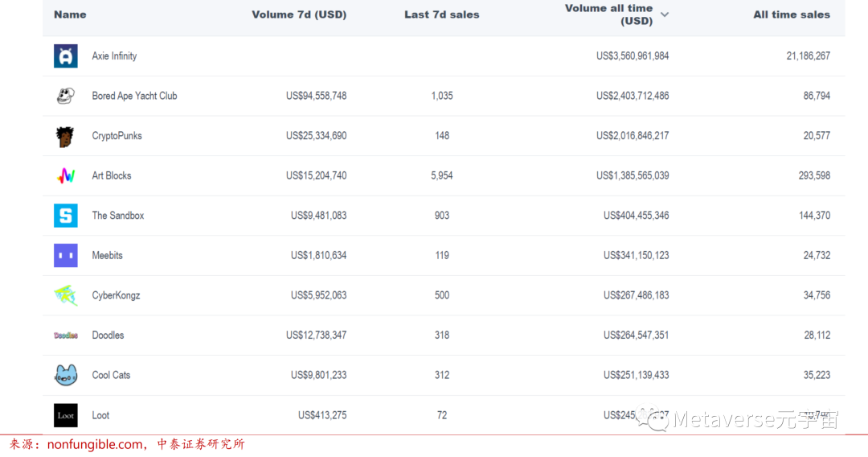Click the Cool Cats blue cat icon
868x457 pixels.
pyautogui.click(x=65, y=375)
